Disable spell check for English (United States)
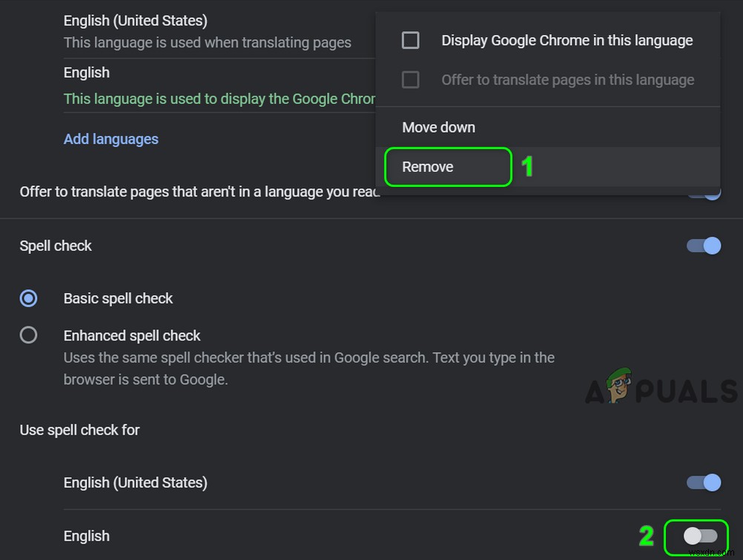Viewport: 743px width, 560px height. [703, 482]
